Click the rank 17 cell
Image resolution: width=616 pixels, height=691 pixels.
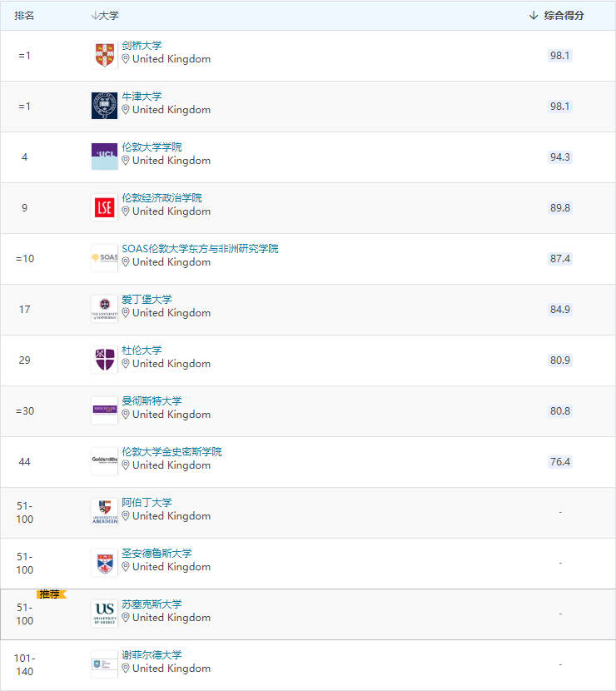pos(25,310)
